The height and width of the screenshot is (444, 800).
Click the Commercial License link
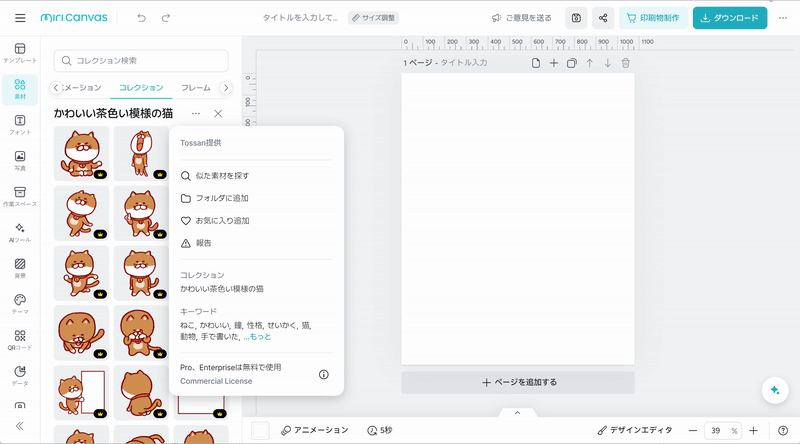[216, 381]
